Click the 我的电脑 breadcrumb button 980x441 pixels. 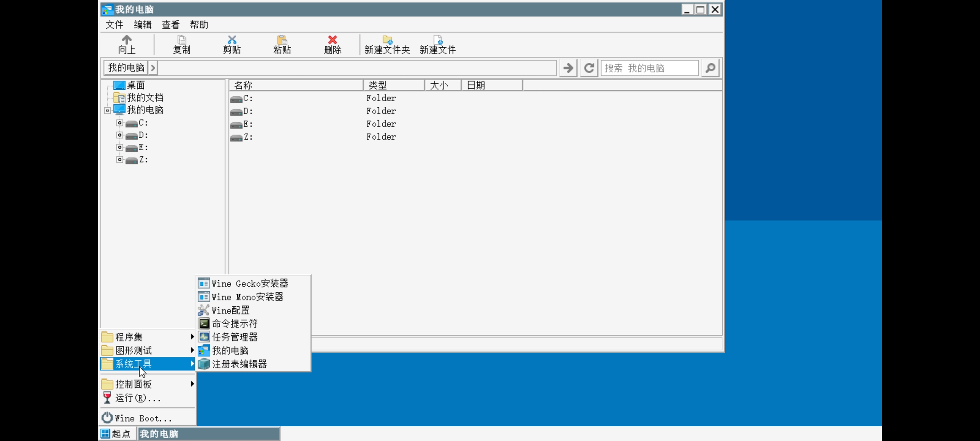126,68
